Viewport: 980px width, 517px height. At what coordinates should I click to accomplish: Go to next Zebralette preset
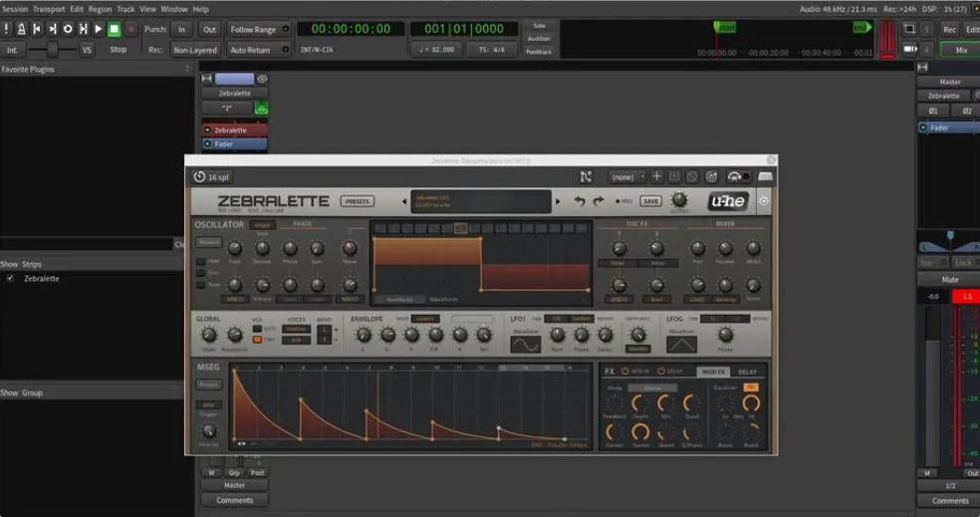[x=558, y=201]
